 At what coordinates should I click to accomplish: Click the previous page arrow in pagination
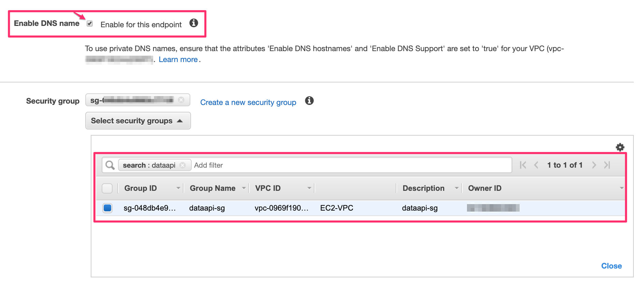[x=536, y=165]
